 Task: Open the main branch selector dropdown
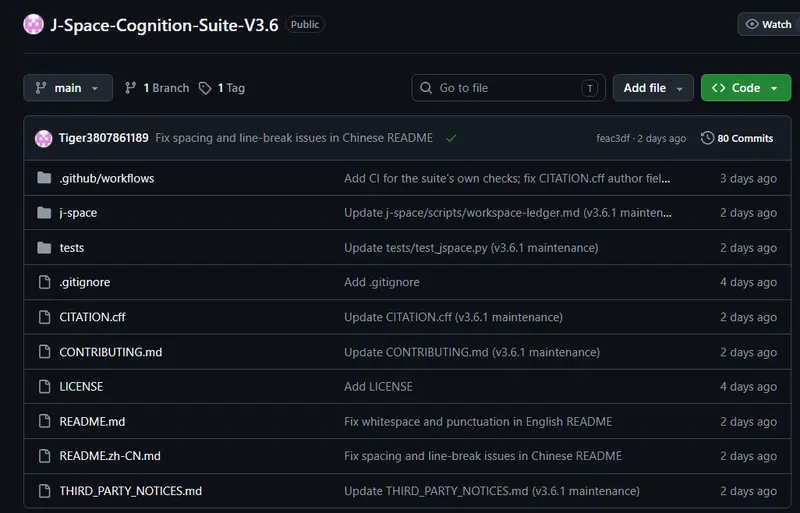point(68,88)
